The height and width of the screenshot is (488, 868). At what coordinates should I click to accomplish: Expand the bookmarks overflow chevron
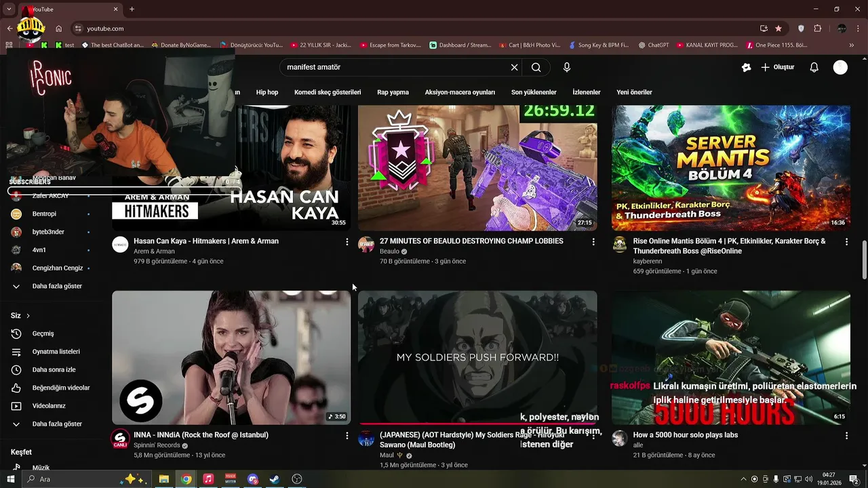pos(852,45)
